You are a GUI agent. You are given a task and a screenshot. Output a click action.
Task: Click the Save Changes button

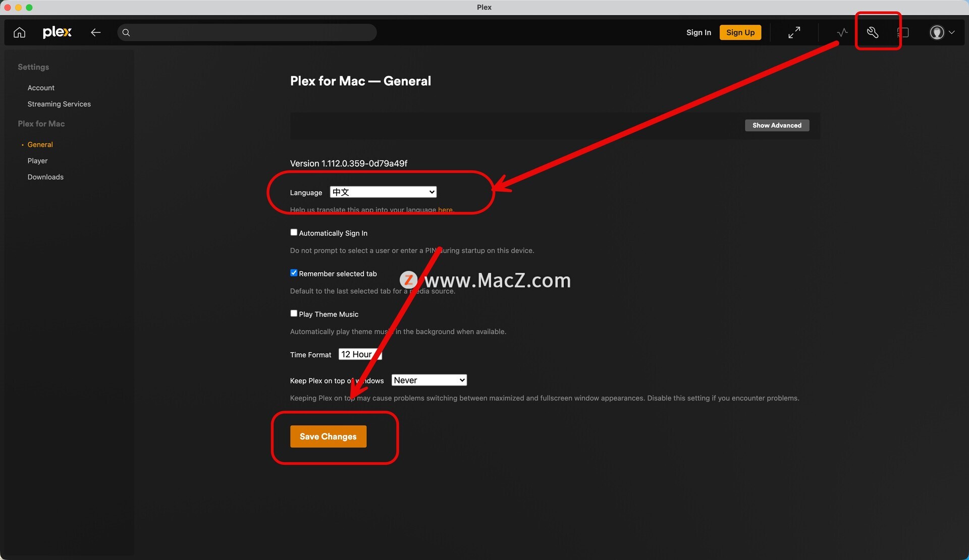coord(328,436)
